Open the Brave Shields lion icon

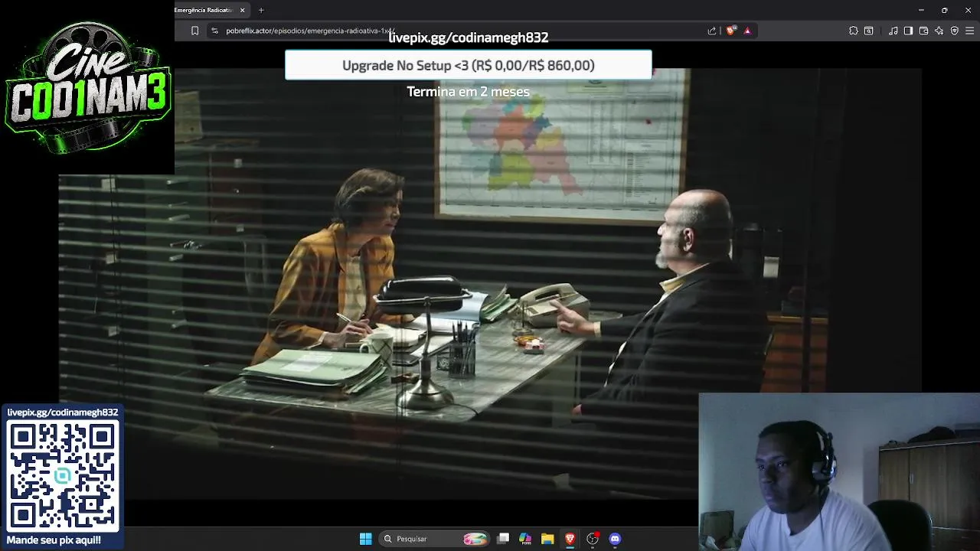[730, 31]
